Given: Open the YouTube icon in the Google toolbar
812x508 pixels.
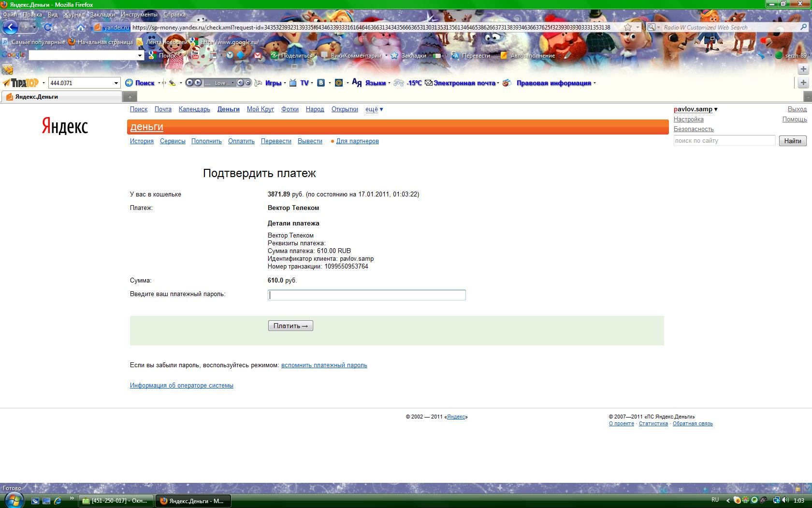Looking at the screenshot, I should pyautogui.click(x=195, y=56).
